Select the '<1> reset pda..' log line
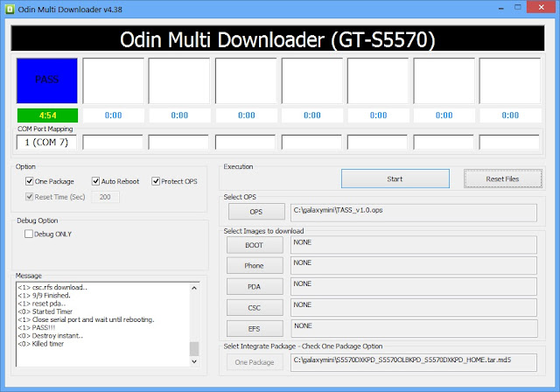The width and height of the screenshot is (560, 392). [x=42, y=304]
